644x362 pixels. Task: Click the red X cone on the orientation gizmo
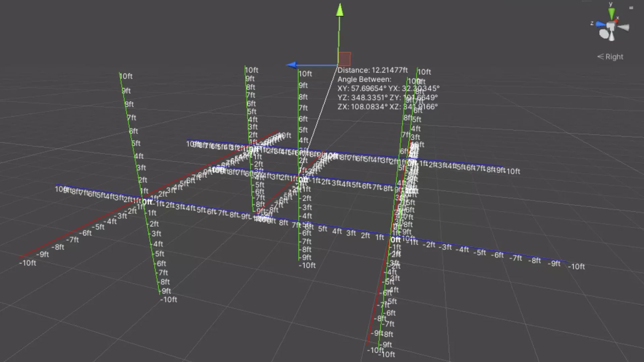point(616,20)
